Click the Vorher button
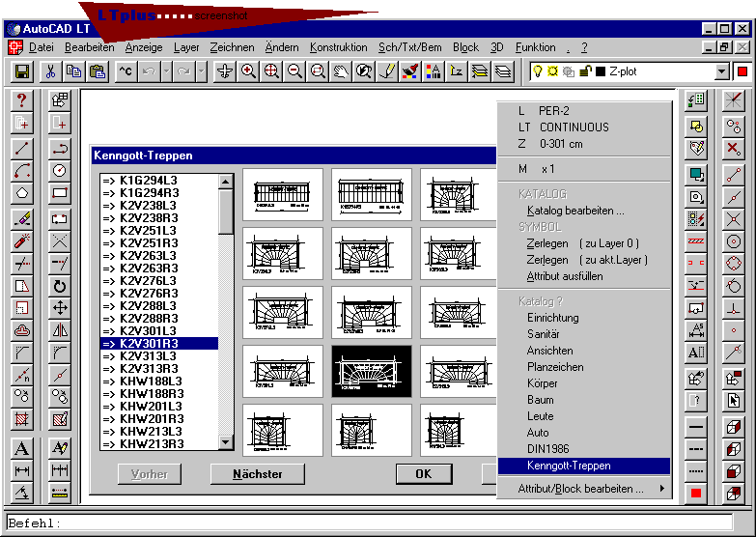 (x=150, y=474)
